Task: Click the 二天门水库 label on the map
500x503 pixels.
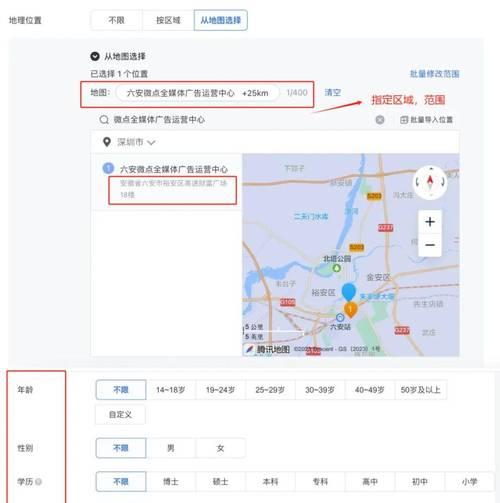Action: [311, 217]
